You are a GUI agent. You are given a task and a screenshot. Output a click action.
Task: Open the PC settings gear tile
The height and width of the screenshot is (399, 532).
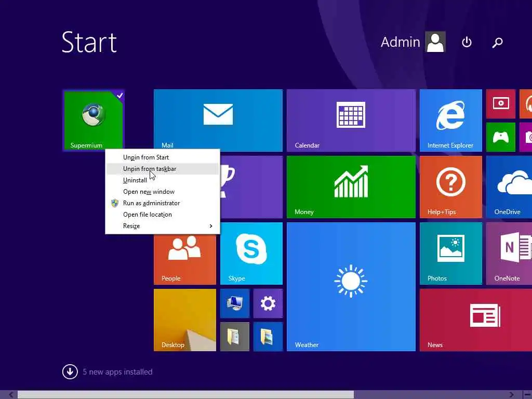pos(268,303)
